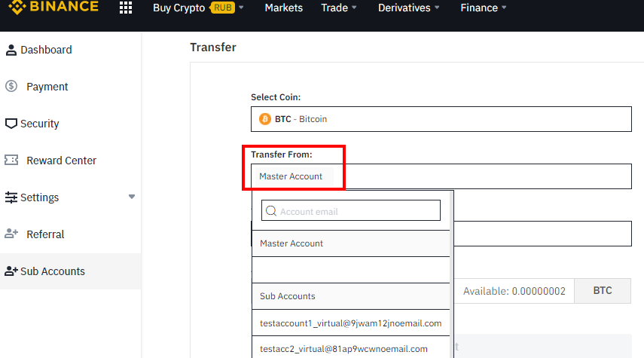
Task: Expand the Finance menu arrow
Action: tap(504, 8)
